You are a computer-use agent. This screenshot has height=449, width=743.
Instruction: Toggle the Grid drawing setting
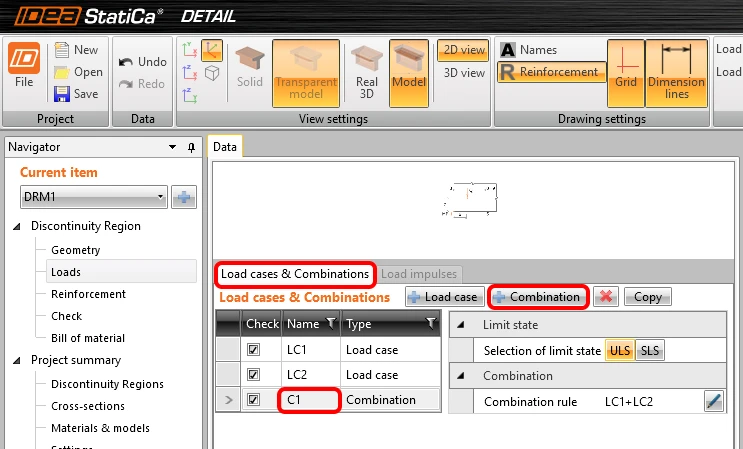pos(625,73)
